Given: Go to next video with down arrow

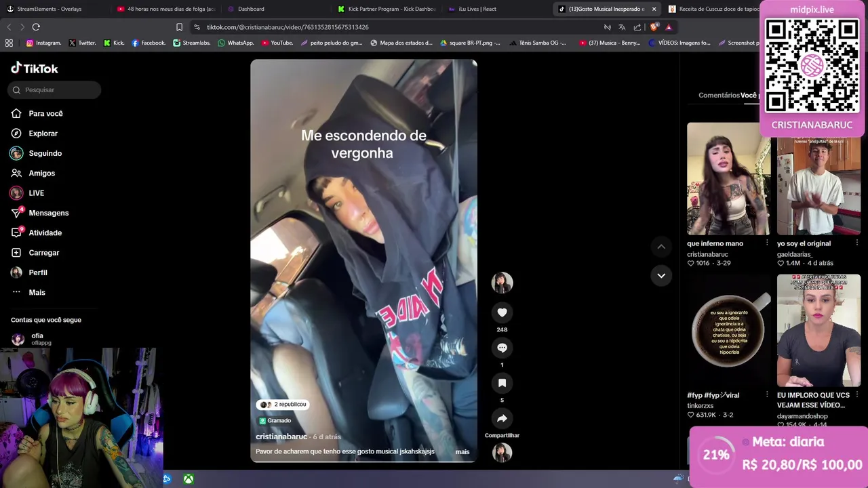Looking at the screenshot, I should [661, 275].
